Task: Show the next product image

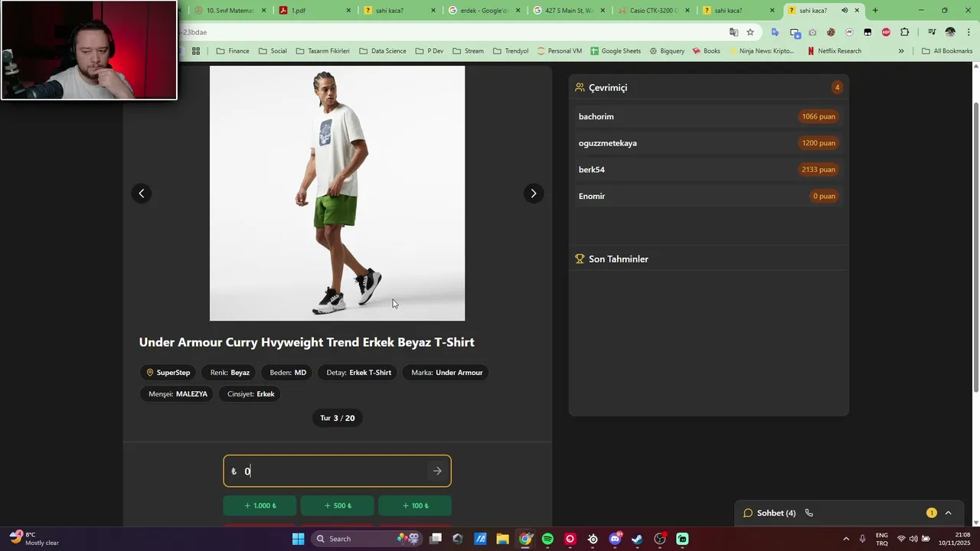Action: coord(534,194)
